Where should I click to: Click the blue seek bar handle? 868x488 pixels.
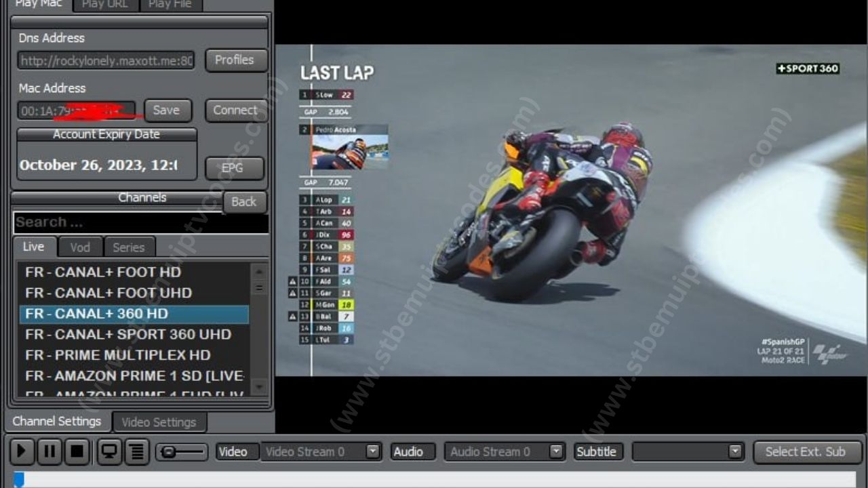[x=19, y=480]
